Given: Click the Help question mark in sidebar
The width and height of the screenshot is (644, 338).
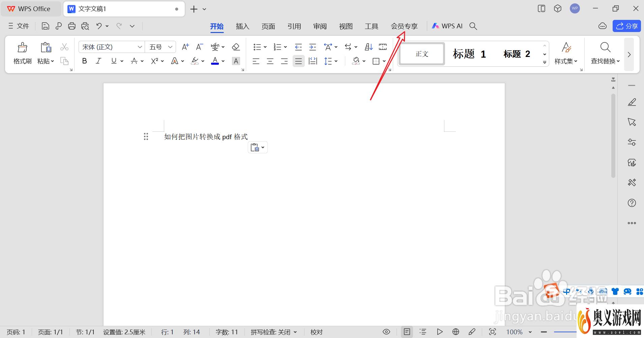Looking at the screenshot, I should point(632,203).
